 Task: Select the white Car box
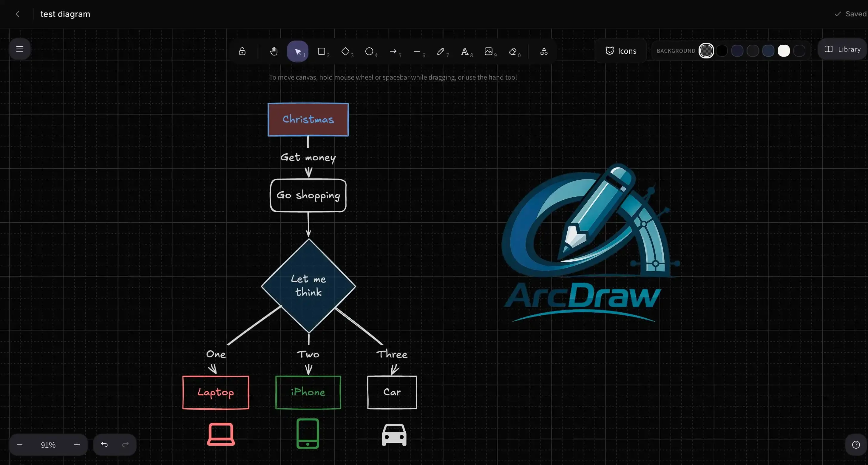point(392,393)
